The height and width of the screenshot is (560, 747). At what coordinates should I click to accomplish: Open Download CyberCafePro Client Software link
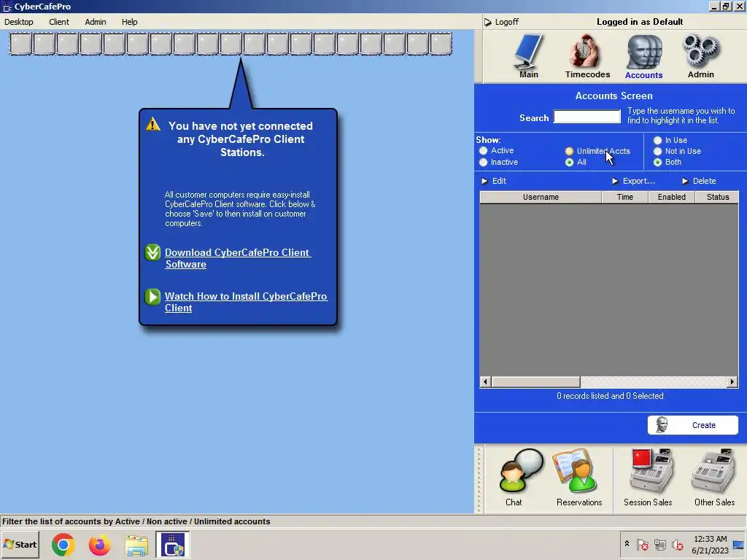tap(237, 258)
